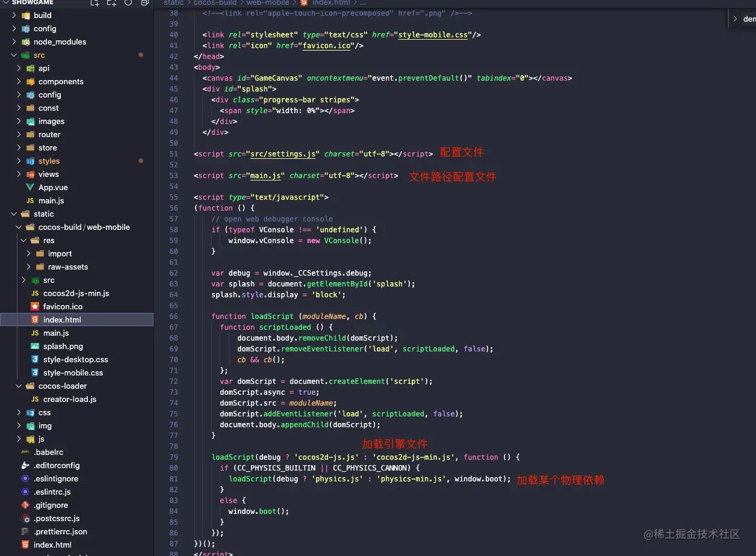The width and height of the screenshot is (756, 556).
Task: Click the CSS icon beside style-desktop.css
Action: click(x=35, y=359)
